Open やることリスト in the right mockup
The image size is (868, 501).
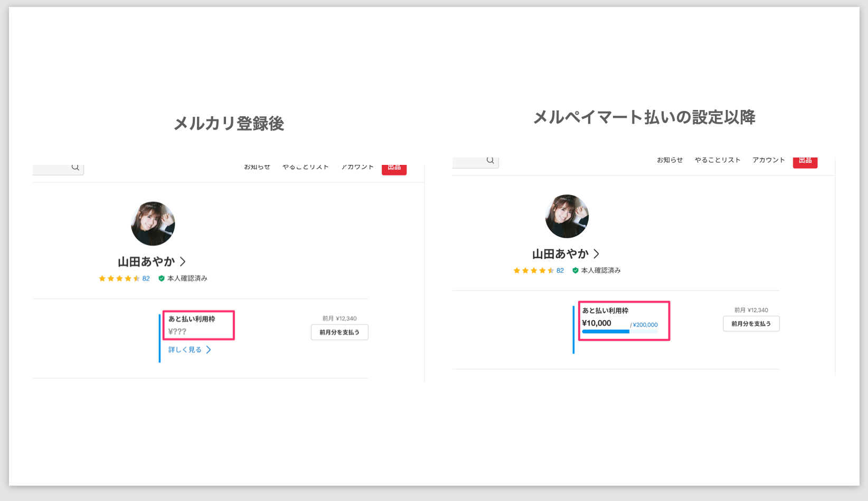coord(718,160)
